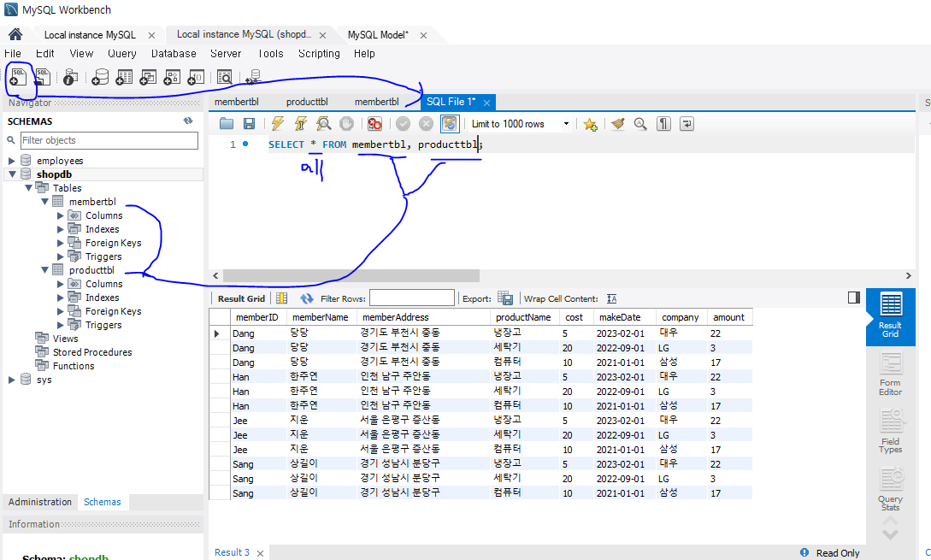Create a new table icon
The height and width of the screenshot is (560, 931).
point(124,77)
